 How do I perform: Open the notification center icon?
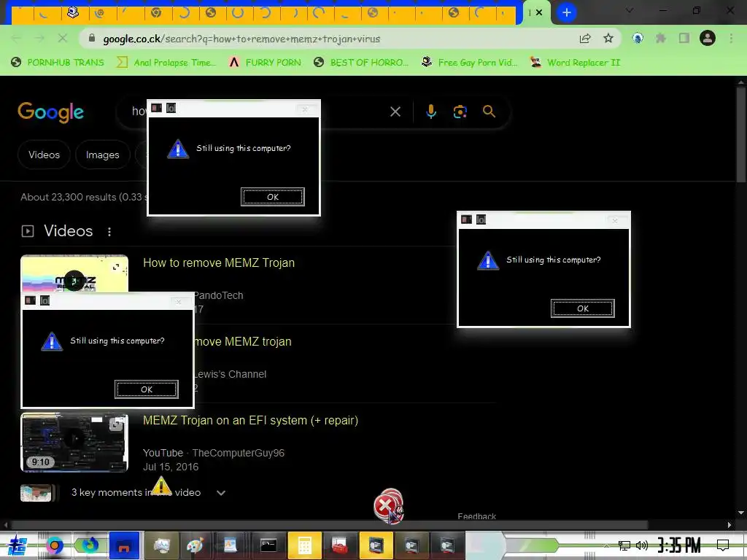click(x=723, y=545)
